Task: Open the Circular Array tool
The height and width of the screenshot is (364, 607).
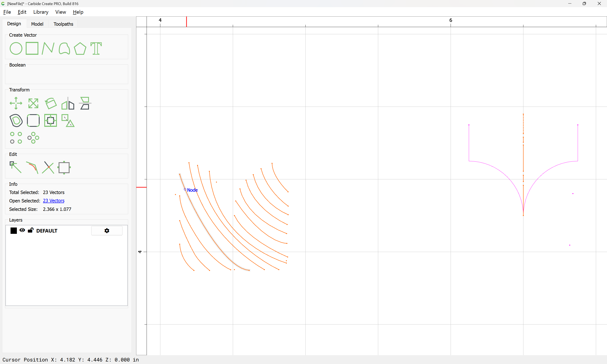Action: click(33, 138)
